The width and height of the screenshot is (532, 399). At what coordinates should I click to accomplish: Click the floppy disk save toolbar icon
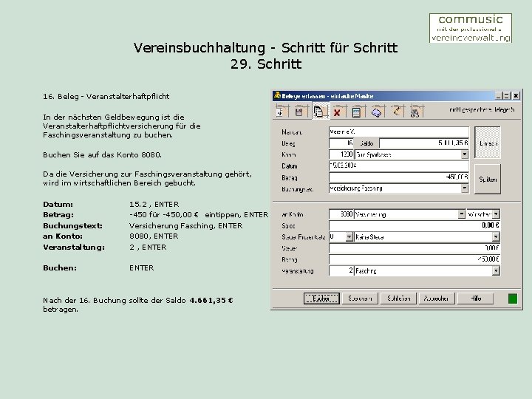tap(299, 112)
